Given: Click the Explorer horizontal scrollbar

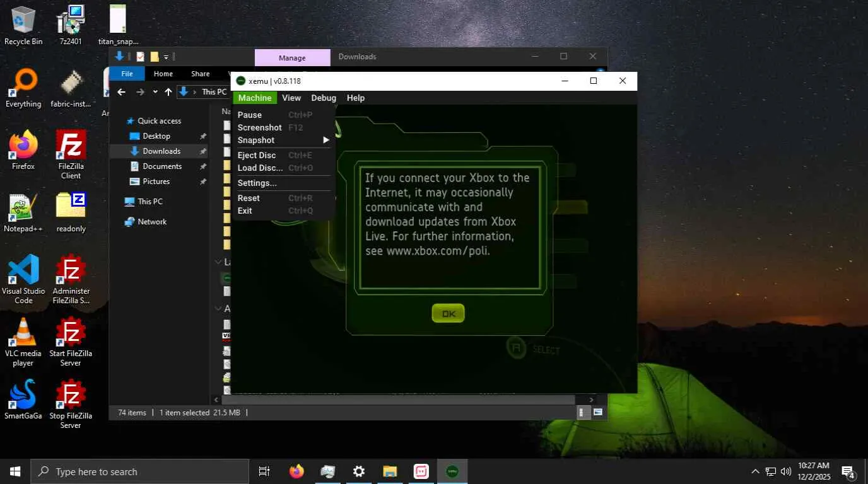Looking at the screenshot, I should (x=398, y=400).
